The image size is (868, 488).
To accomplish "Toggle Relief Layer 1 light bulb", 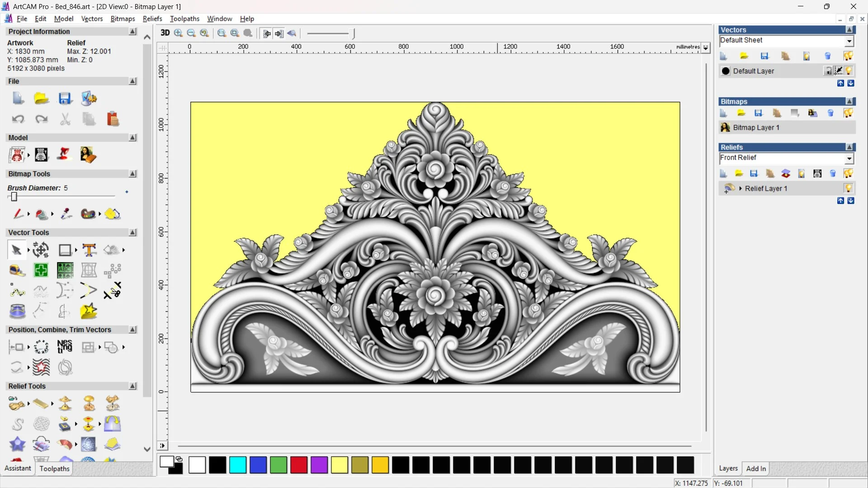I will tap(849, 188).
